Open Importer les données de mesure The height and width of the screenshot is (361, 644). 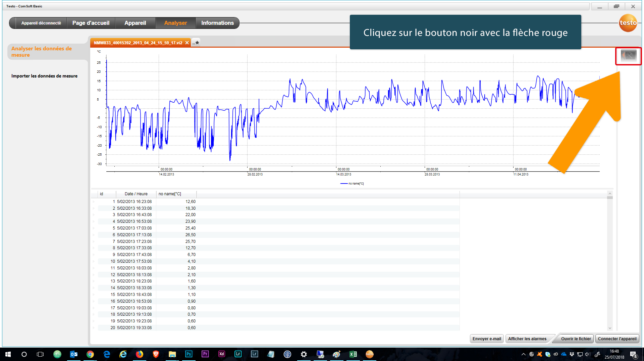click(44, 76)
